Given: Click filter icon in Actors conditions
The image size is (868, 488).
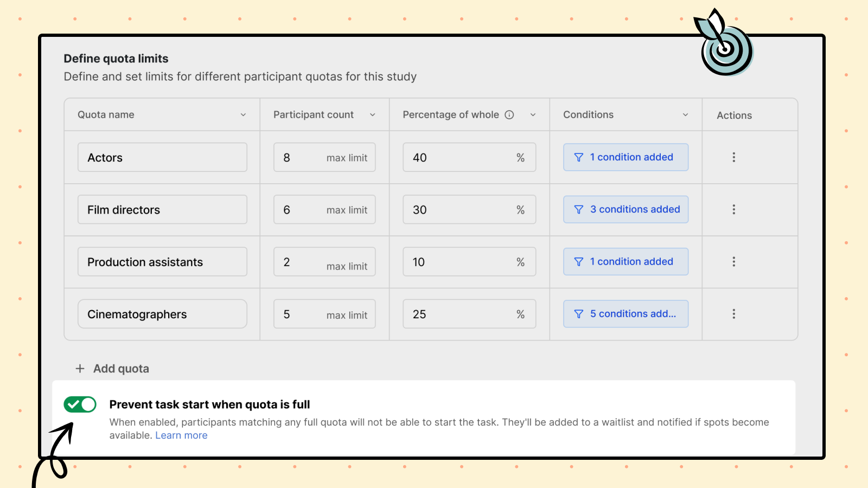Looking at the screenshot, I should point(579,157).
